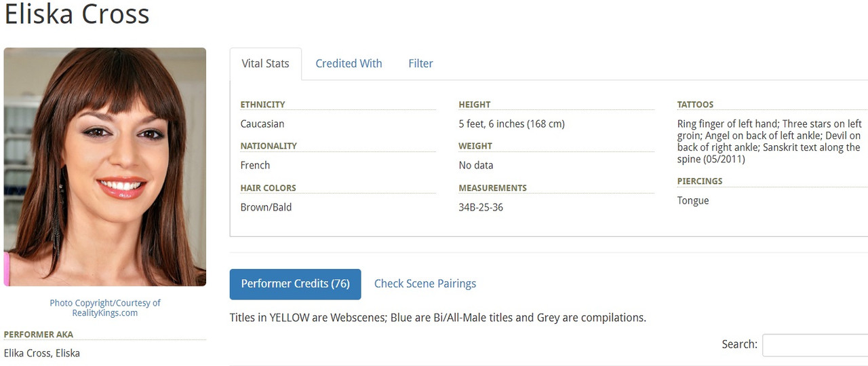
Task: Click the Elika Cross, Eliska alias text
Action: coord(41,353)
